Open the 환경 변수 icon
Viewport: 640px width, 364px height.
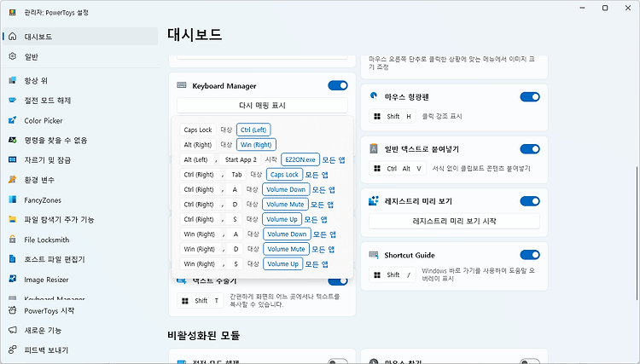(13, 180)
